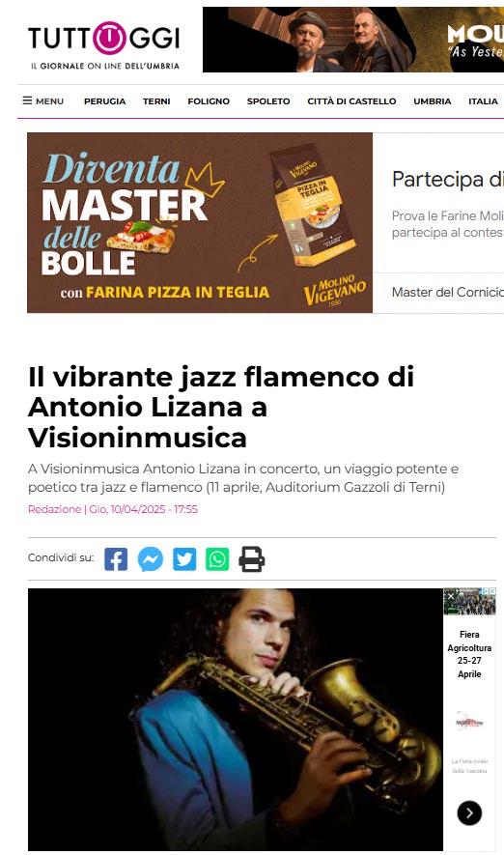Open the hamburger MENU

(43, 100)
